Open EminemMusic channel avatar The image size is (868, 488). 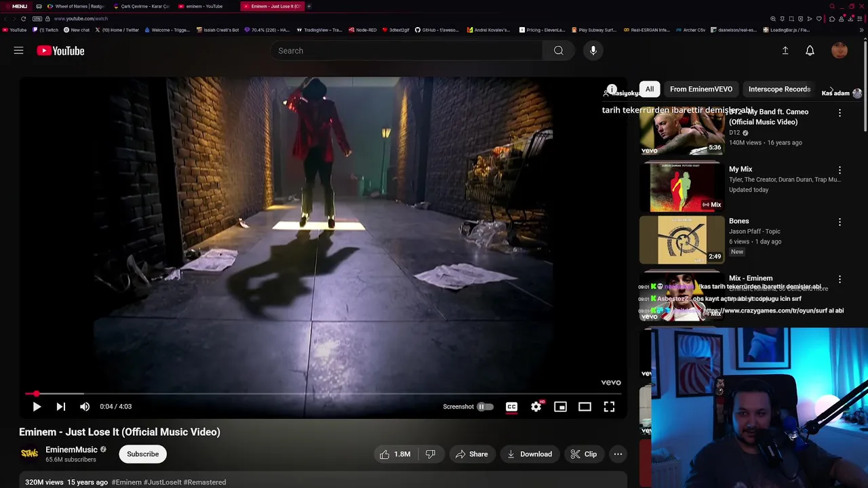[29, 454]
